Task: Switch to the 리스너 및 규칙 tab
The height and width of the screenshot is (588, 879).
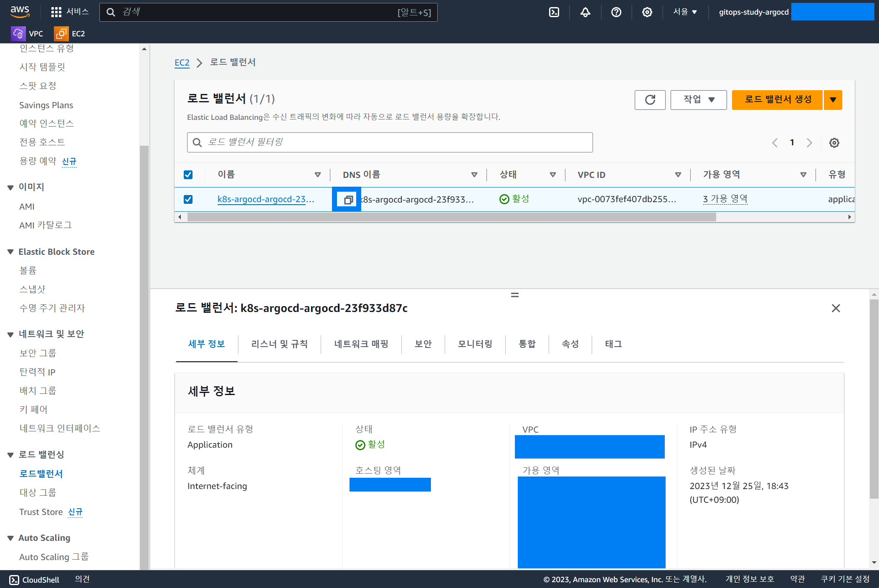Action: click(279, 344)
